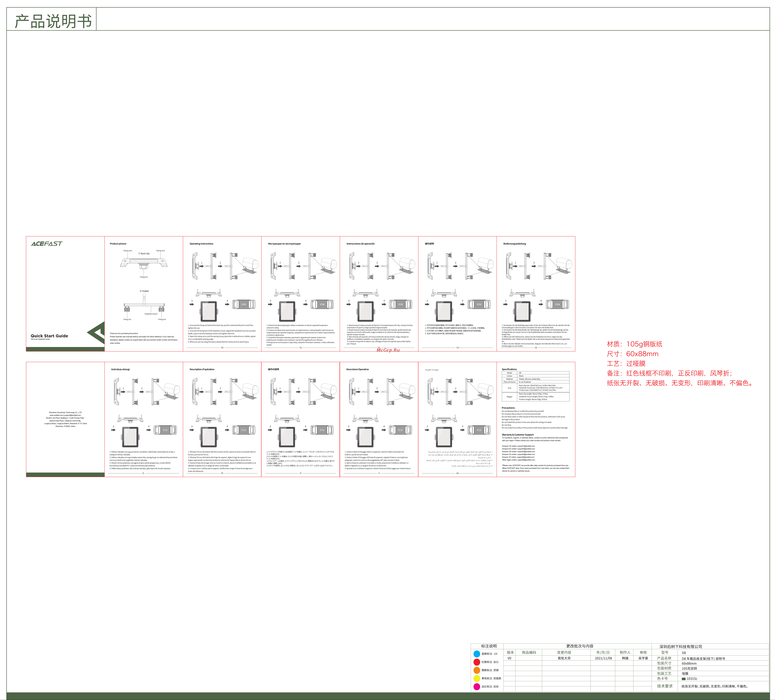Click the ACEFAST logo on the cover panel
The width and height of the screenshot is (775, 700).
click(x=46, y=244)
